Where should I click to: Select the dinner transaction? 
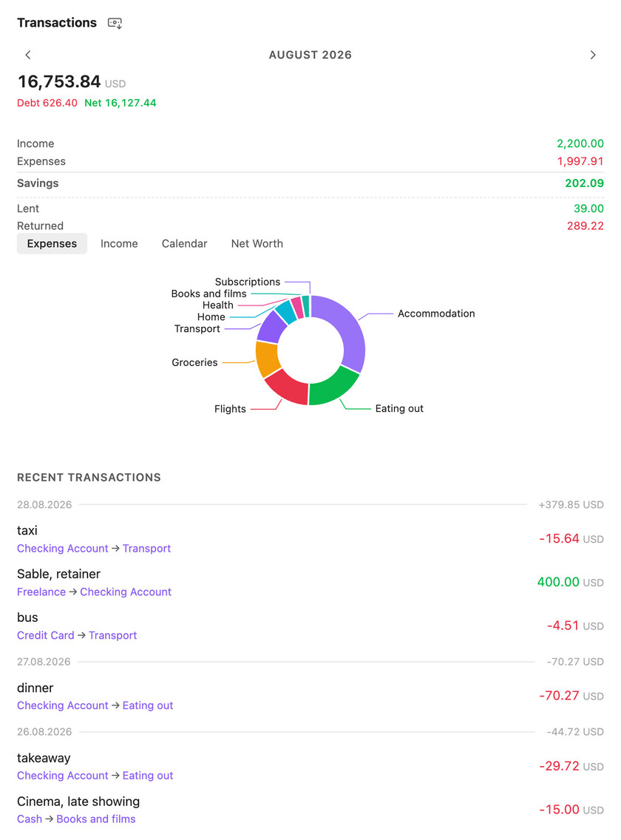coord(310,696)
